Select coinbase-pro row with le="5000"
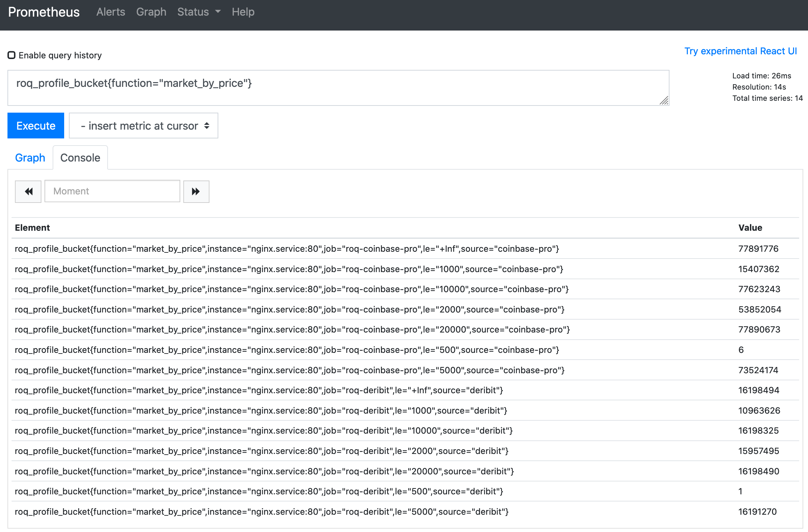The height and width of the screenshot is (532, 808). [405, 370]
